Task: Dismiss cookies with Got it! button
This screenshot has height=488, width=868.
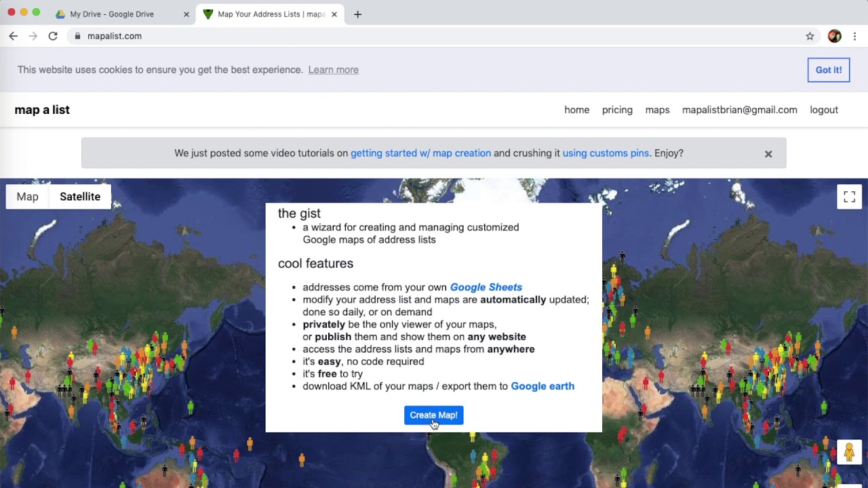Action: [x=829, y=70]
